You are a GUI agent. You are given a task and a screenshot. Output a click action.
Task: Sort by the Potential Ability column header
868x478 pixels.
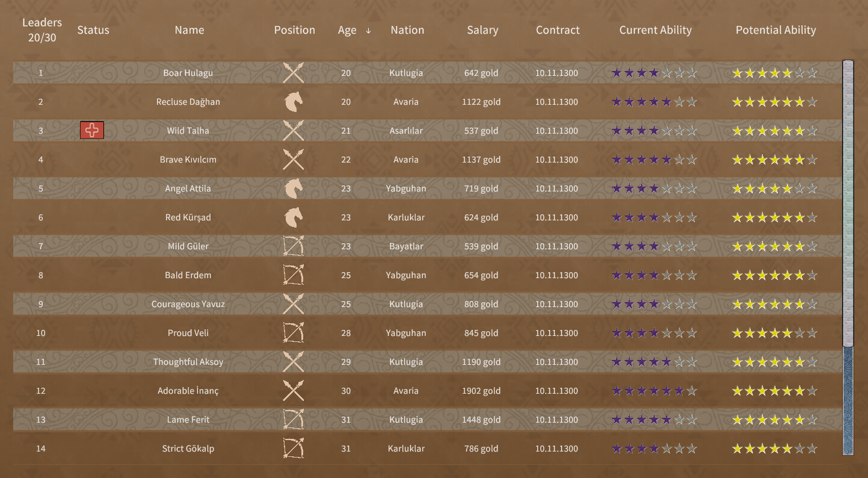pyautogui.click(x=775, y=29)
